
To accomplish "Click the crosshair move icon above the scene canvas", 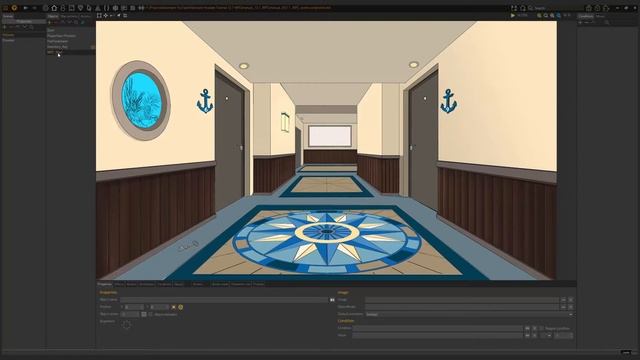I will coord(106,16).
